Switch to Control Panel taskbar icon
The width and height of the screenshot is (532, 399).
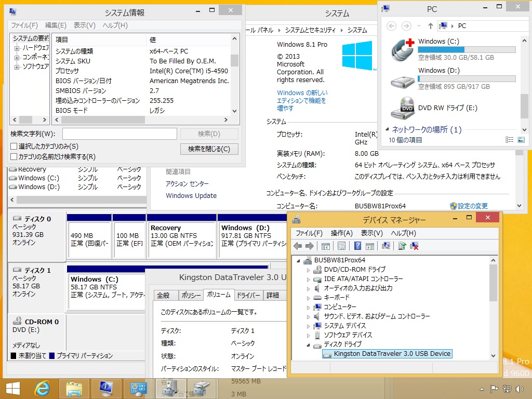(x=138, y=389)
